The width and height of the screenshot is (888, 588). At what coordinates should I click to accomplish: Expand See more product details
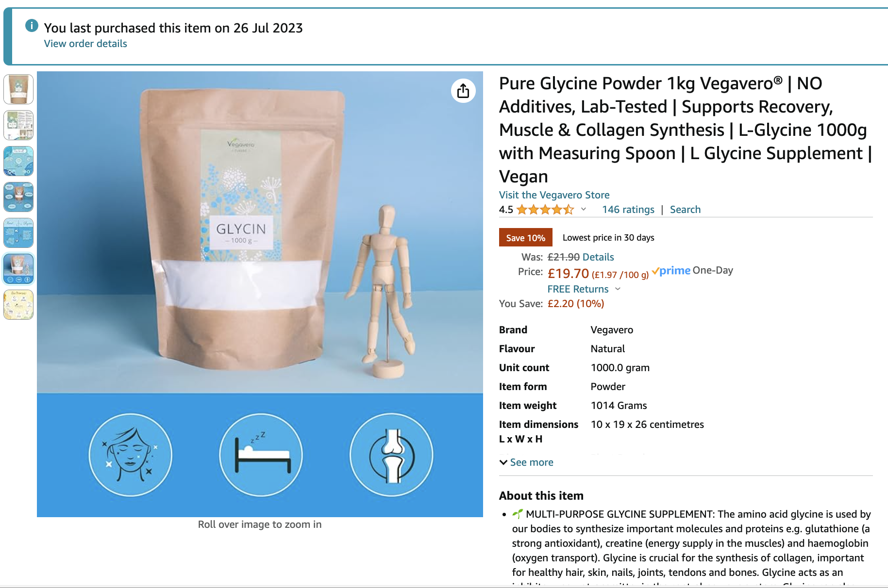[x=526, y=462]
